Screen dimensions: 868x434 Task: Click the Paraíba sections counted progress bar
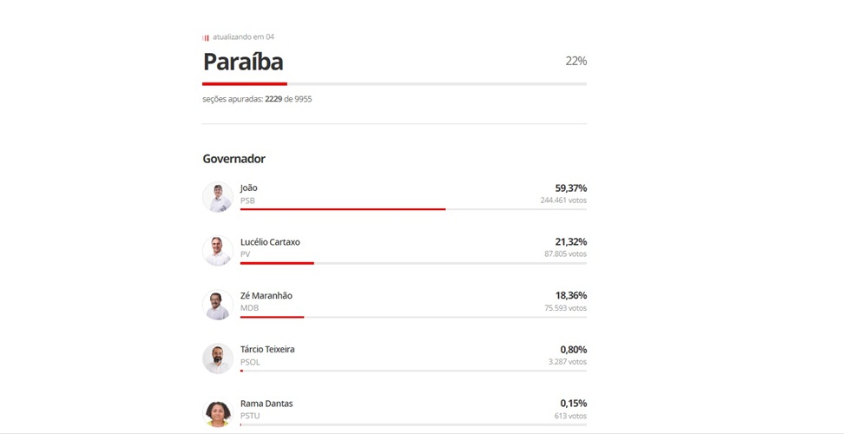tap(394, 84)
